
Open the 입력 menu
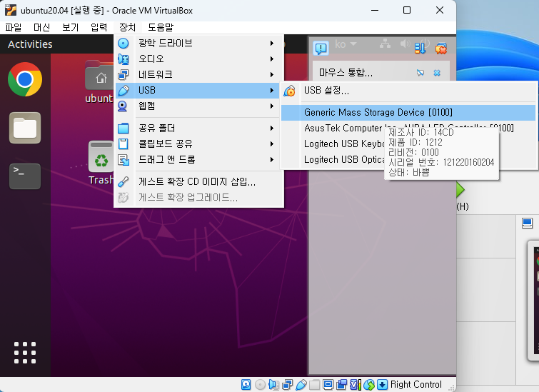(x=99, y=27)
